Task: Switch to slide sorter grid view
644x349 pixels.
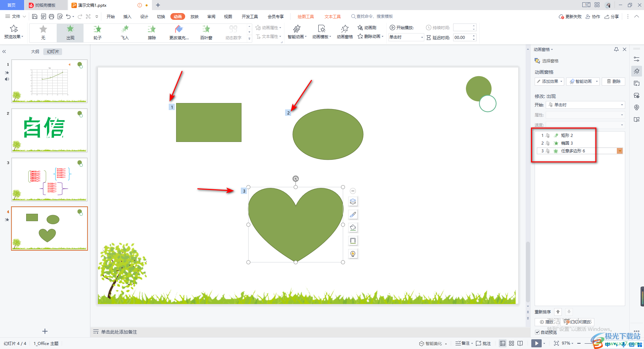Action: coord(512,343)
